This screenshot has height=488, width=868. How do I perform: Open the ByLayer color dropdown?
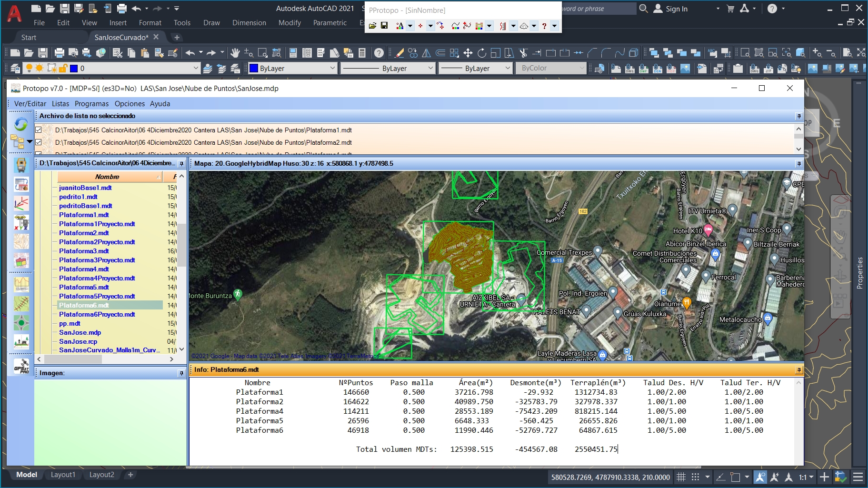pos(332,68)
